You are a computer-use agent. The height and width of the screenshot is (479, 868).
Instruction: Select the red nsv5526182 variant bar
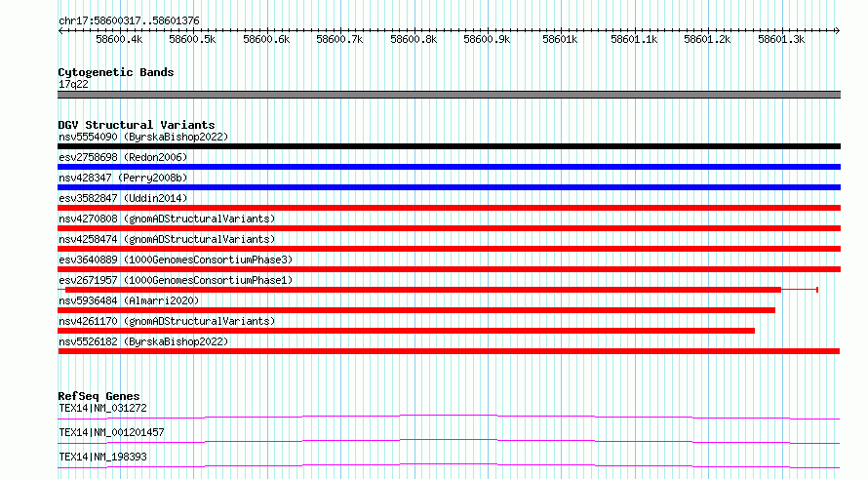coord(449,351)
